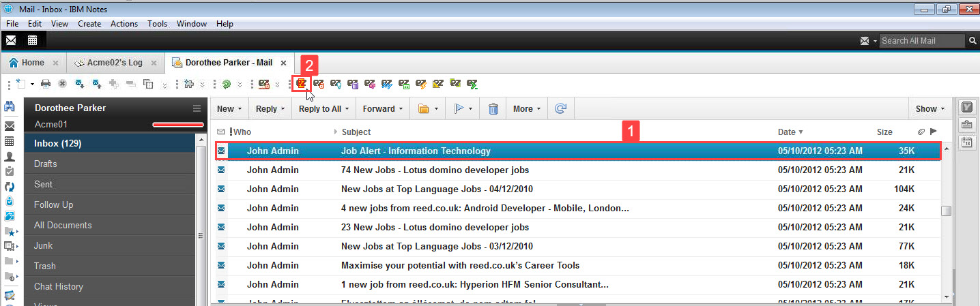Sort by the Size column header

884,132
